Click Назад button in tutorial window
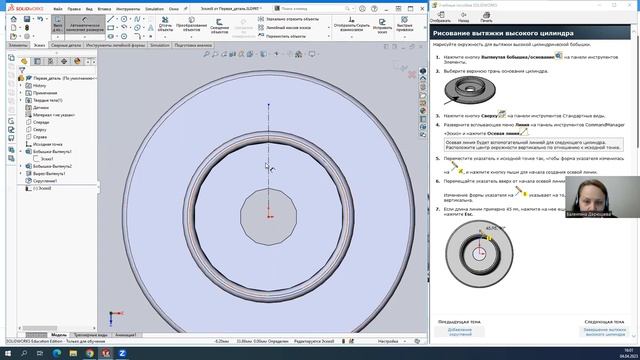The width and height of the screenshot is (640, 360). [x=463, y=17]
